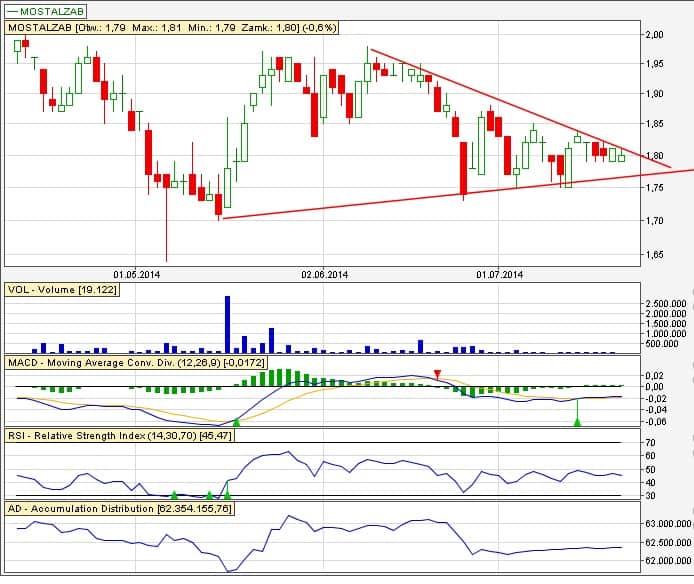Click the green line icon in MOSTALZAB legend

pos(13,11)
